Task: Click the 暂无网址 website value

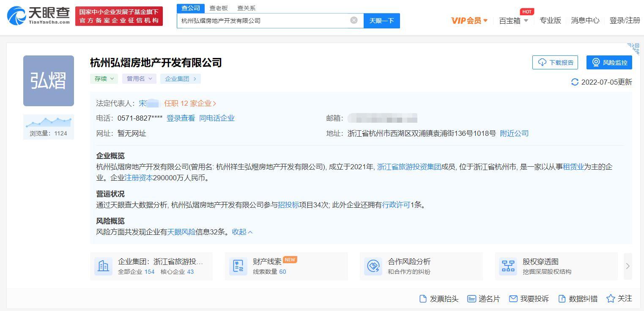Action: pyautogui.click(x=132, y=133)
